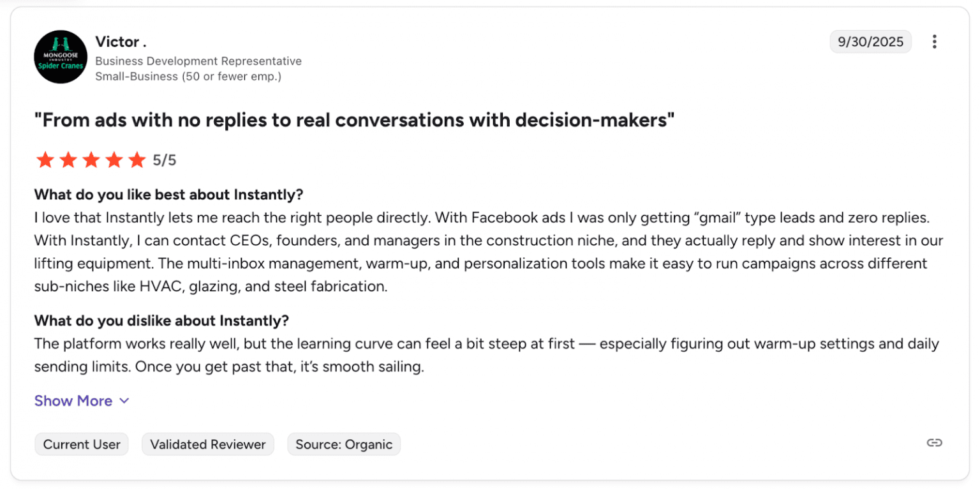980x489 pixels.
Task: Select the Current User tag
Action: coord(82,444)
